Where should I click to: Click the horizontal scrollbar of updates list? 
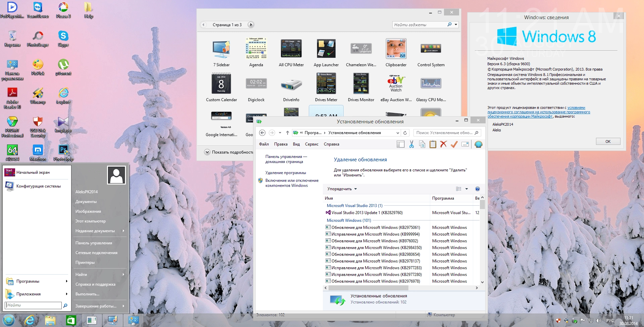368,288
